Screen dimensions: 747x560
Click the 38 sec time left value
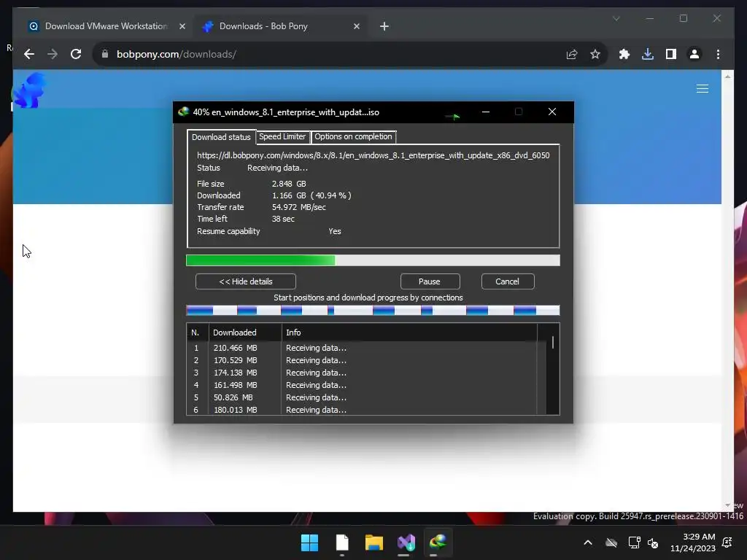[283, 219]
